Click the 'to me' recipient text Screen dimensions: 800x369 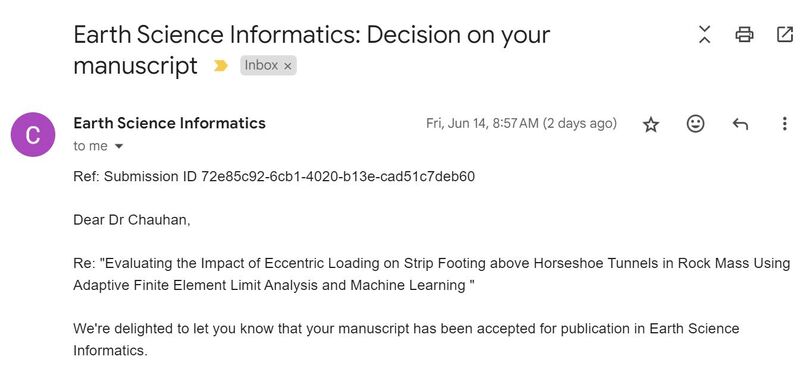(90, 146)
